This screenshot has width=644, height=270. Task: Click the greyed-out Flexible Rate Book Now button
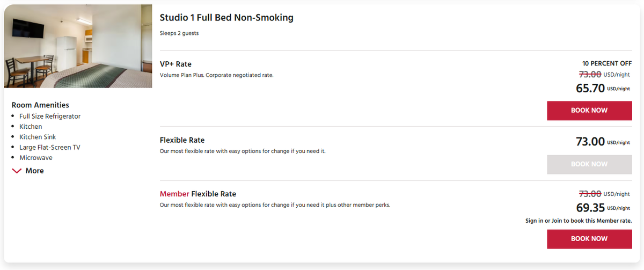(x=589, y=164)
